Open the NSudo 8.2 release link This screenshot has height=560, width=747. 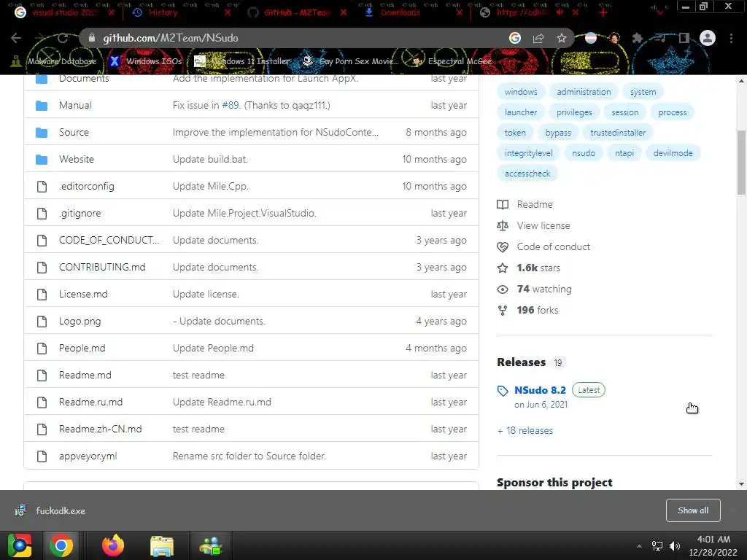540,390
